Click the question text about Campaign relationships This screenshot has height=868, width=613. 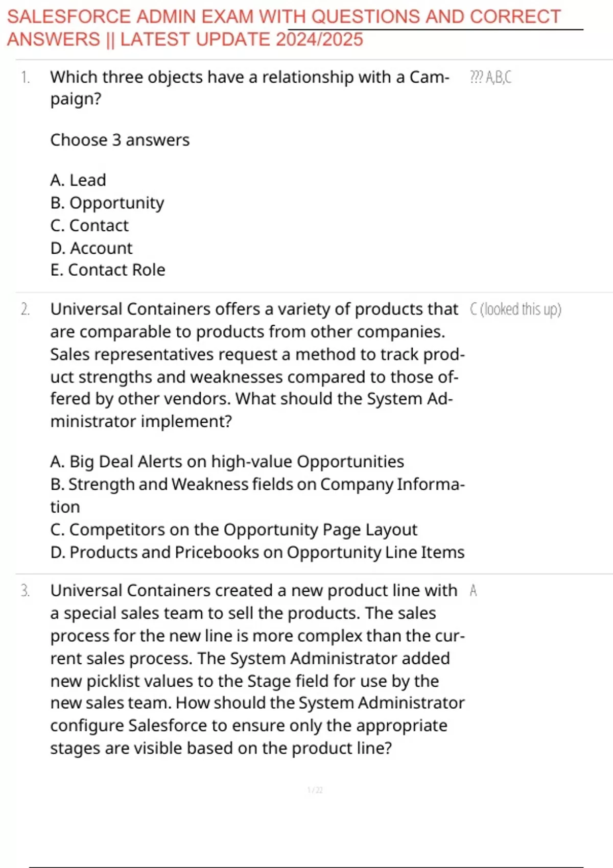click(x=250, y=87)
